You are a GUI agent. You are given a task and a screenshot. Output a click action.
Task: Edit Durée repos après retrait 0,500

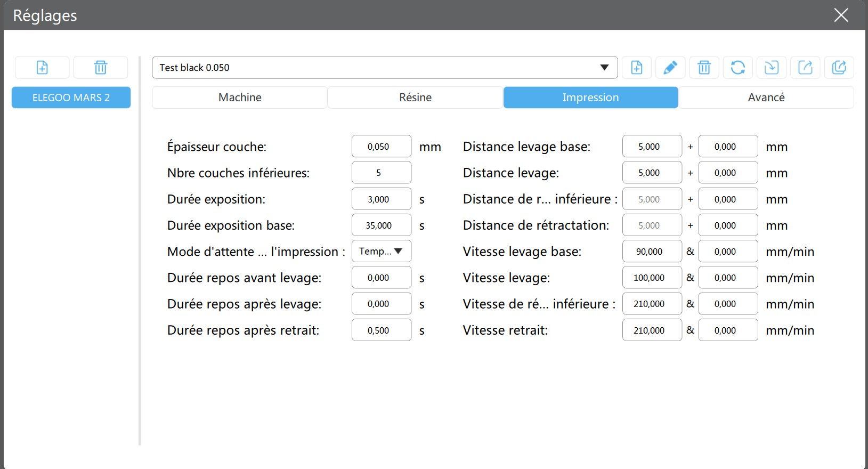click(382, 330)
